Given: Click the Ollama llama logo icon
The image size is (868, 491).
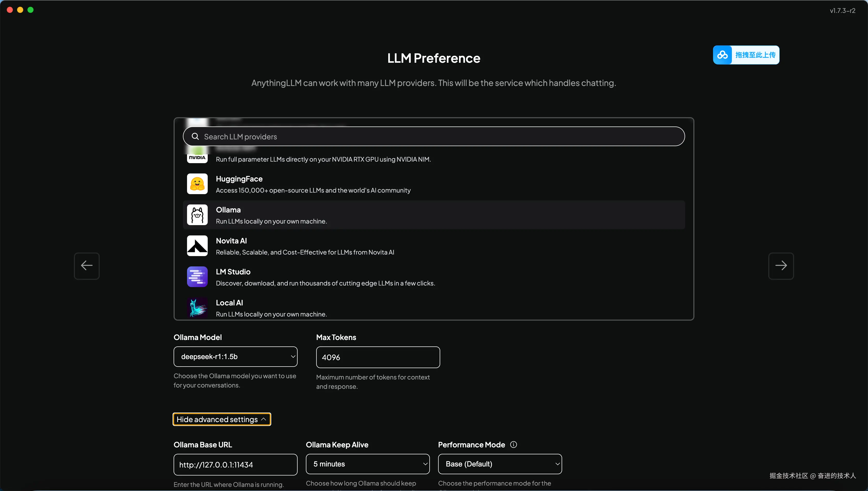Looking at the screenshot, I should coord(197,215).
